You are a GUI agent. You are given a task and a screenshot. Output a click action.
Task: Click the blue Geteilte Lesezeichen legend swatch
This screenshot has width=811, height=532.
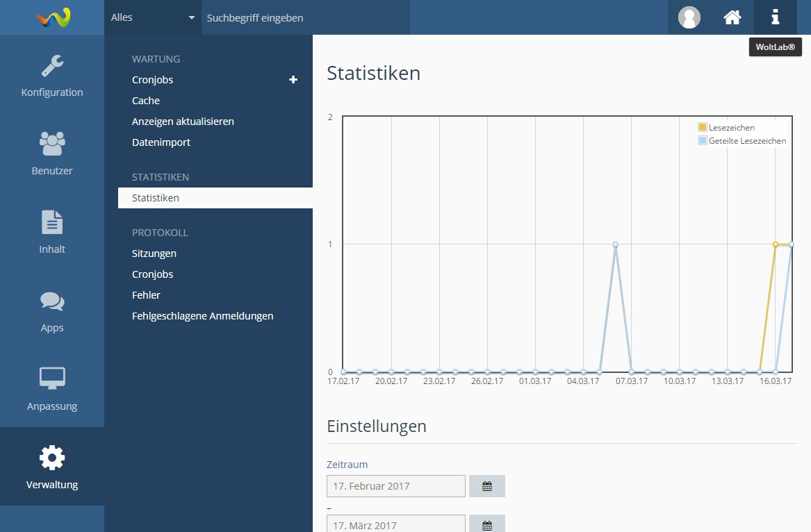tap(703, 140)
